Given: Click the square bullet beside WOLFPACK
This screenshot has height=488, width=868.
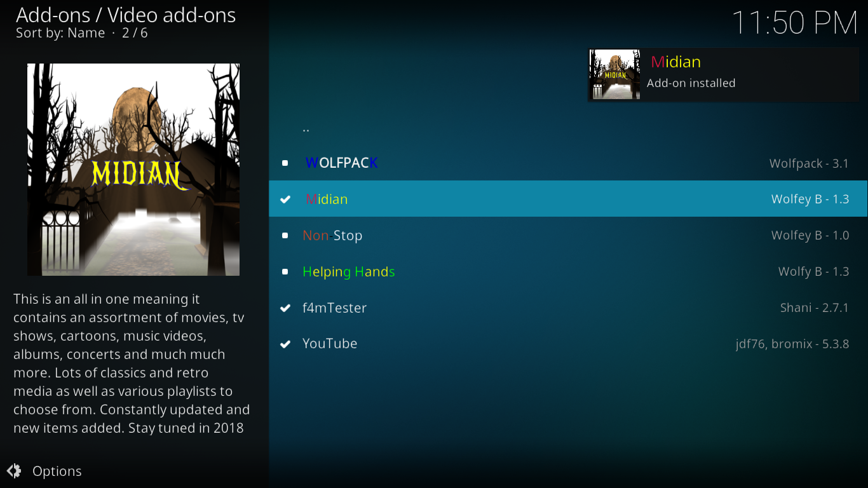Looking at the screenshot, I should point(285,163).
